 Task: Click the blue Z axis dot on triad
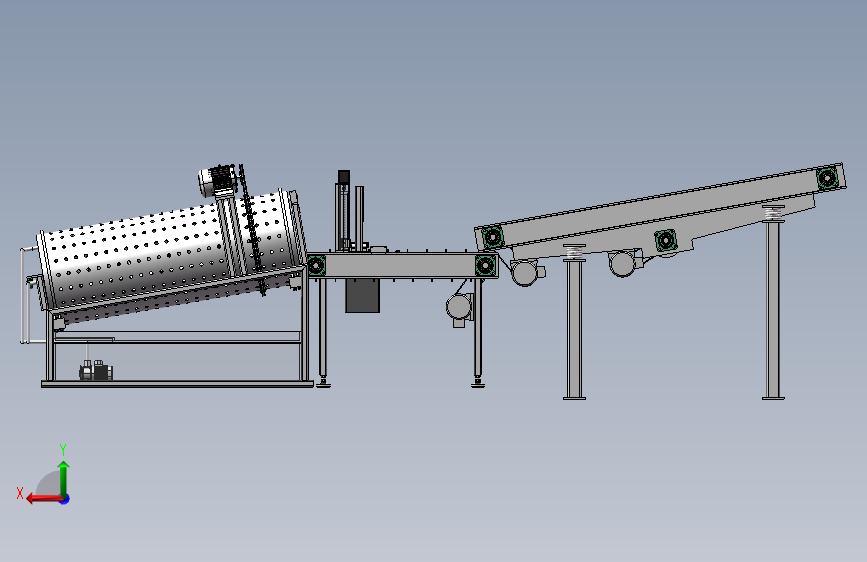tap(65, 499)
